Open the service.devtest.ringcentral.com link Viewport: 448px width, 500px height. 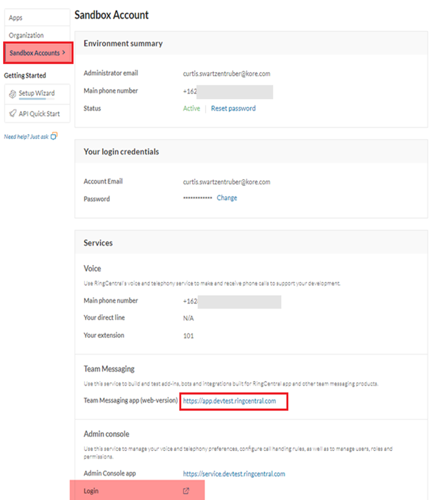click(x=234, y=474)
